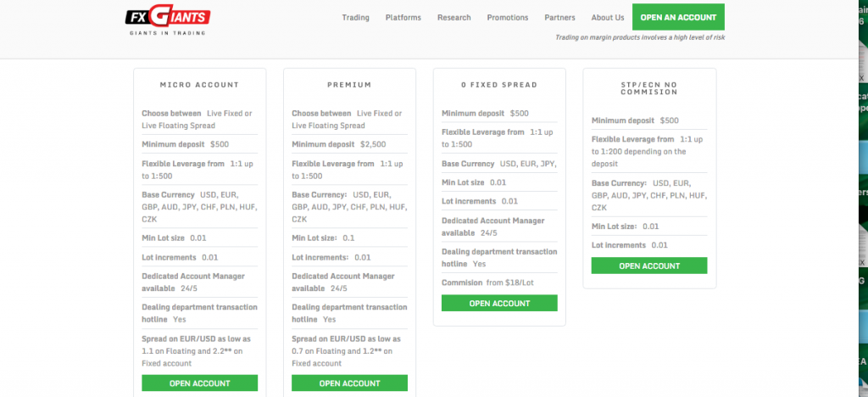Click the STP/ECN NO COMMISION card title
This screenshot has height=397, width=868.
[649, 88]
